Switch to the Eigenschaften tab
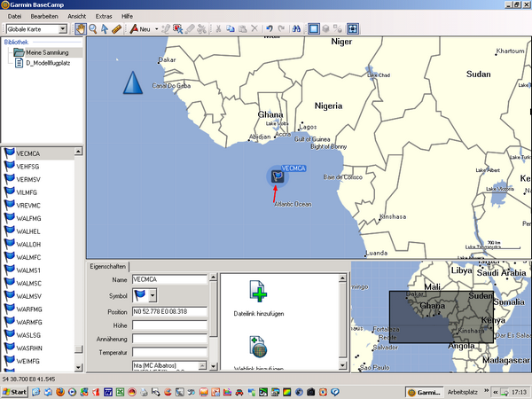The width and height of the screenshot is (532, 399). tap(108, 266)
